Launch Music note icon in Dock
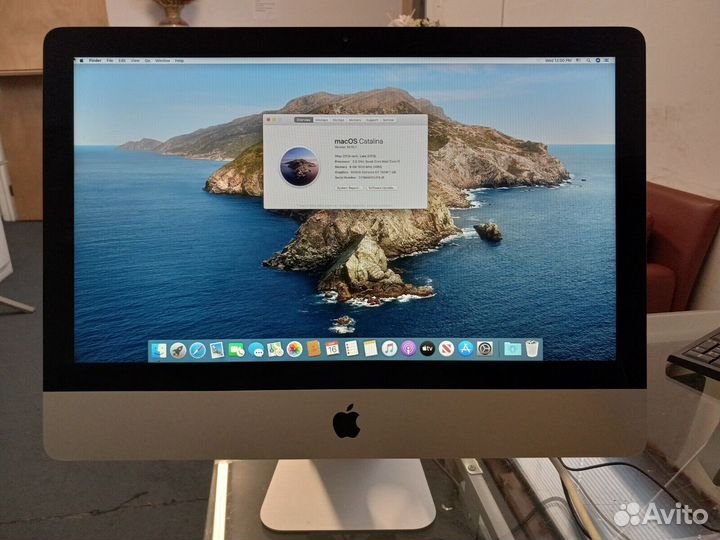 pos(389,349)
